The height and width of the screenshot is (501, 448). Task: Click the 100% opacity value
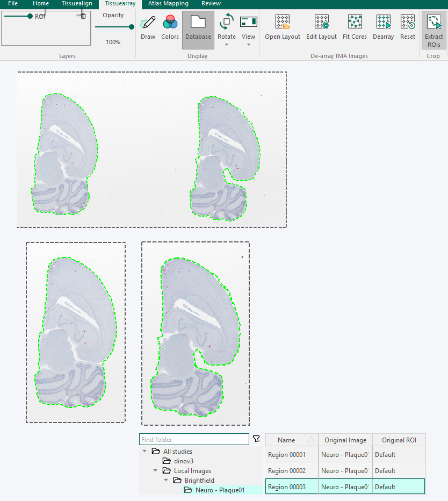(x=113, y=42)
